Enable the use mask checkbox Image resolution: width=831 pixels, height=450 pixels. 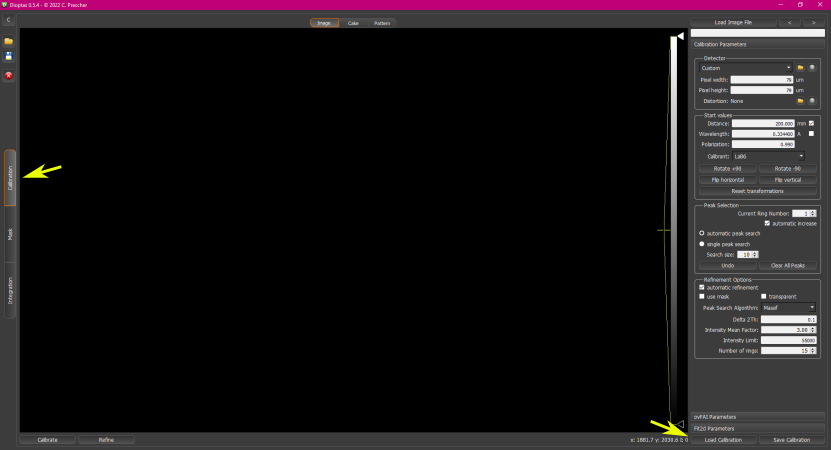pos(702,297)
